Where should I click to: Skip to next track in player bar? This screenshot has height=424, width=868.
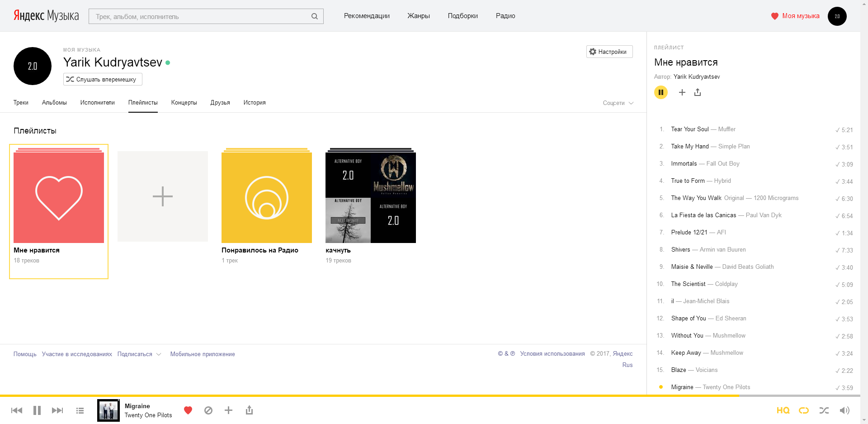point(57,410)
